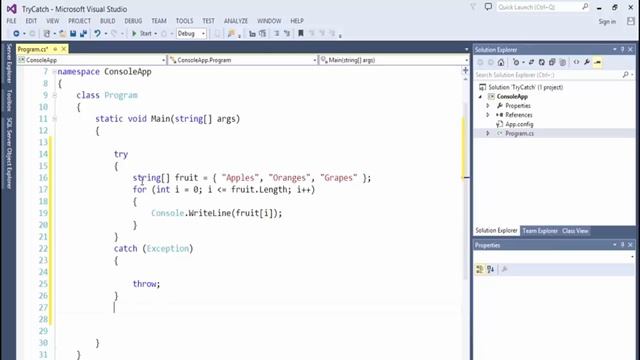The height and width of the screenshot is (360, 640).
Task: Collapse the class Program code block
Action: pyautogui.click(x=54, y=95)
